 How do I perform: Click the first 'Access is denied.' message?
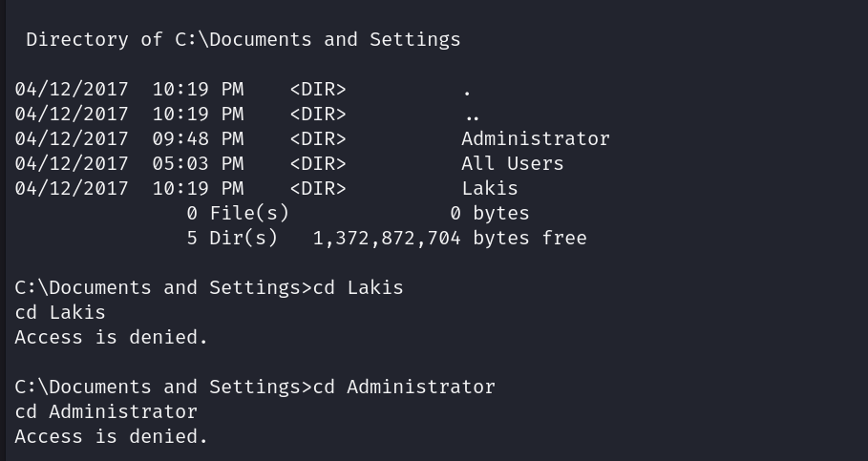tap(111, 337)
